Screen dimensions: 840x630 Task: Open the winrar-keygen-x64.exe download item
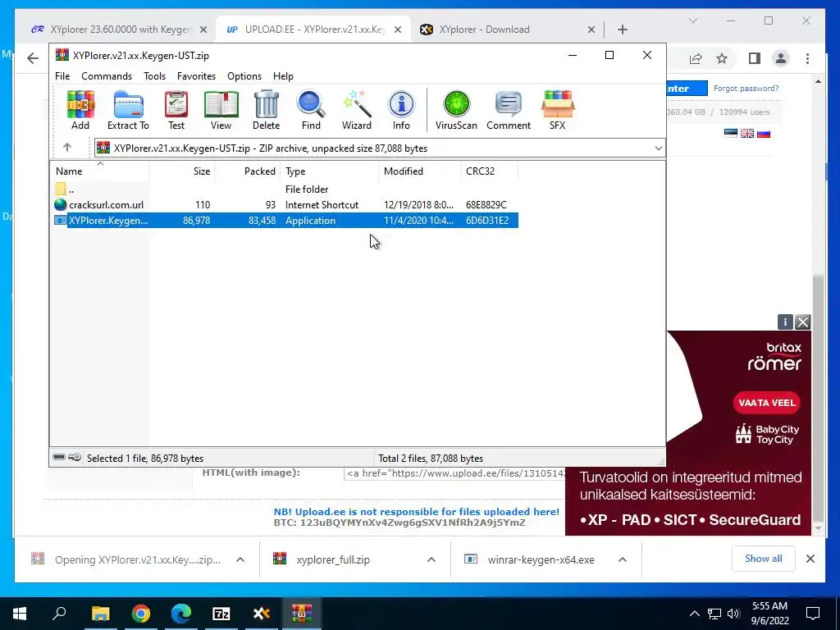(541, 559)
